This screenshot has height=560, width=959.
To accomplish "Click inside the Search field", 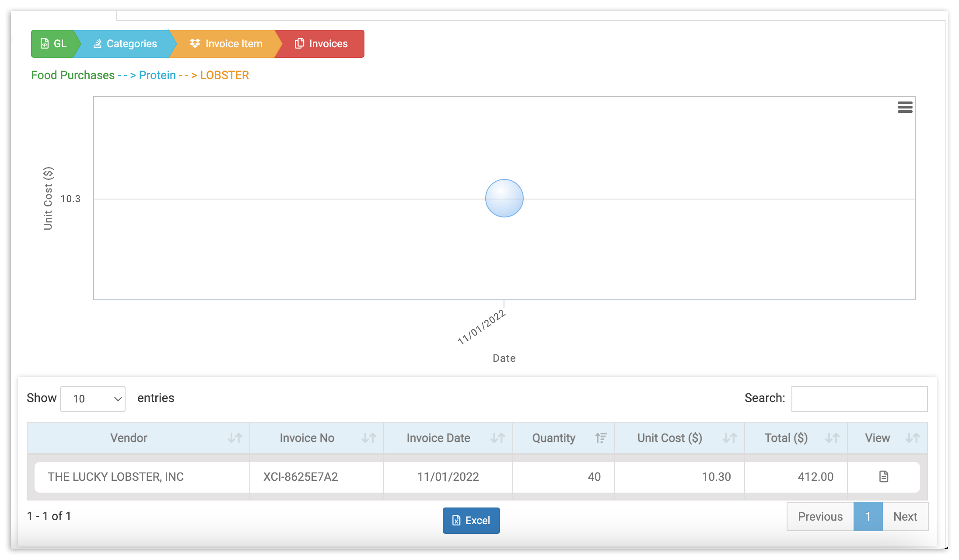I will click(x=859, y=399).
